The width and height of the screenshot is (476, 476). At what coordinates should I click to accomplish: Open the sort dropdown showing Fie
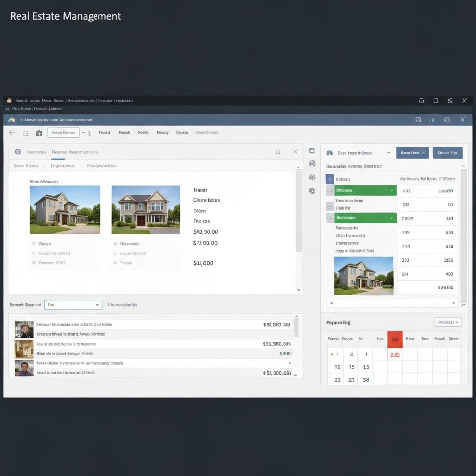coord(73,304)
